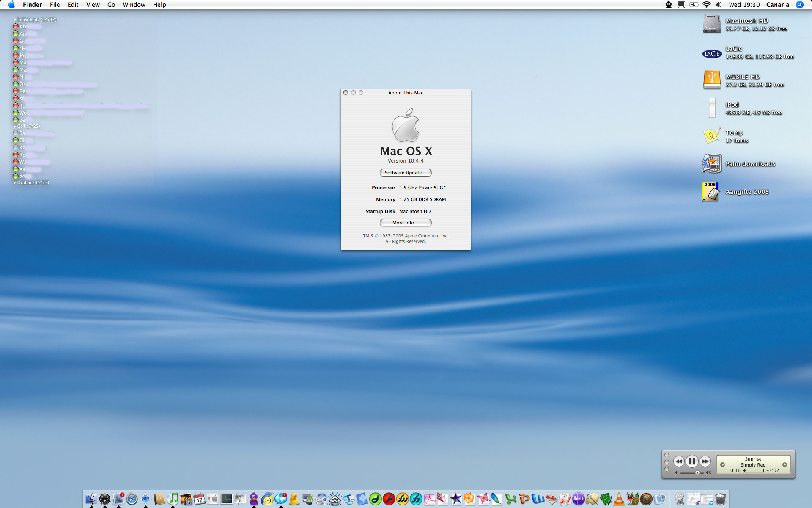
Task: Open the purple Nvu icon
Action: click(x=579, y=499)
